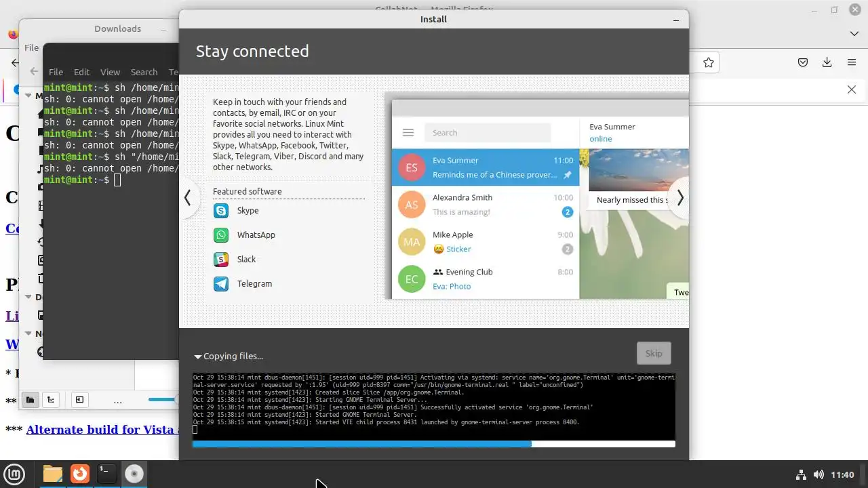Hide the file manager sidebar
The image size is (868, 488).
pyautogui.click(x=79, y=400)
